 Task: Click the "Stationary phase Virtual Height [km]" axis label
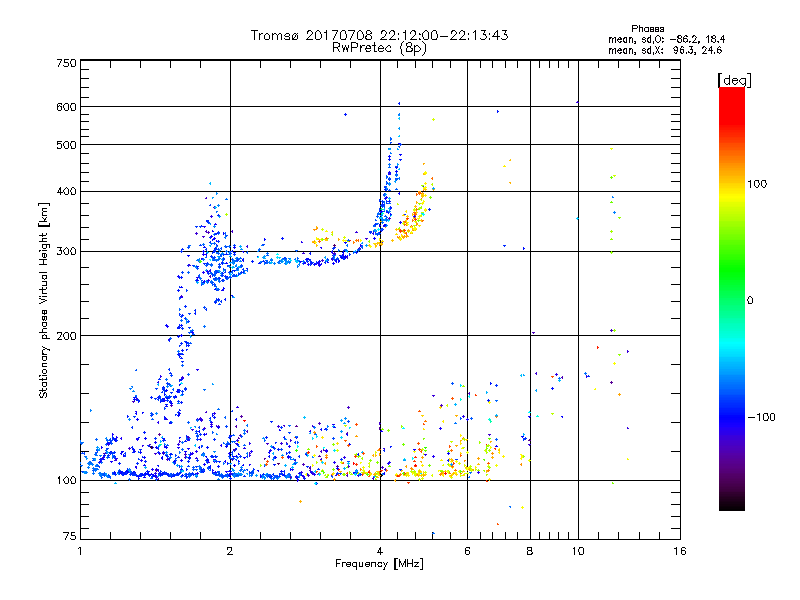pos(44,301)
